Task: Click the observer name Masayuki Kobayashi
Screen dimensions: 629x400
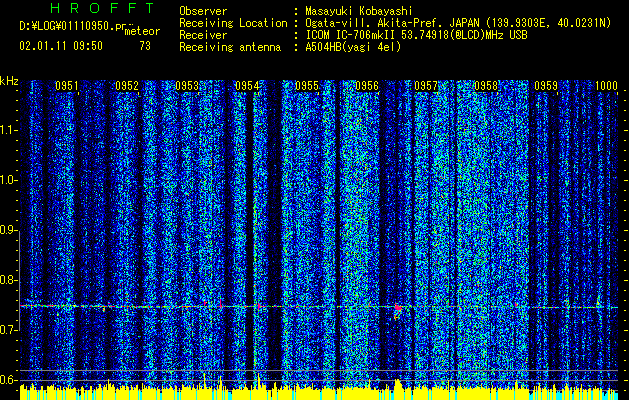Action: click(x=359, y=11)
